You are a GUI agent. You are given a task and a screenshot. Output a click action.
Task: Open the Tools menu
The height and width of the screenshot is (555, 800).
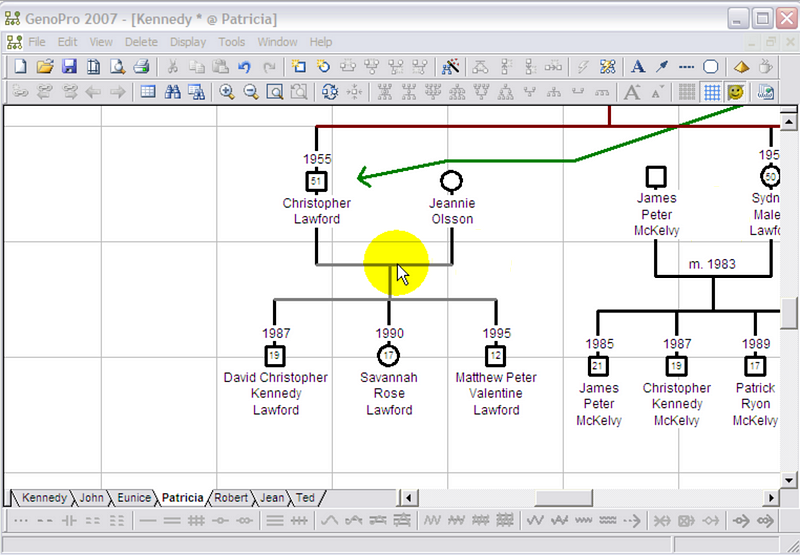coord(231,42)
